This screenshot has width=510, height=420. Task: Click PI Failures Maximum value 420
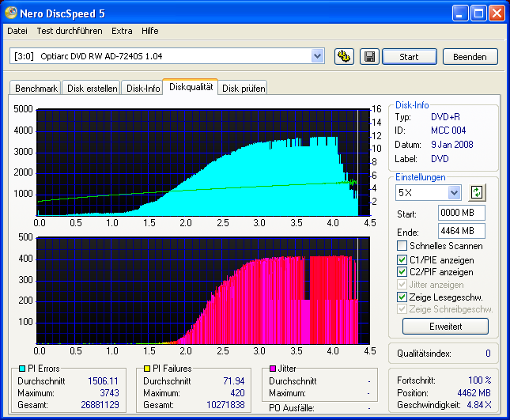tap(237, 393)
